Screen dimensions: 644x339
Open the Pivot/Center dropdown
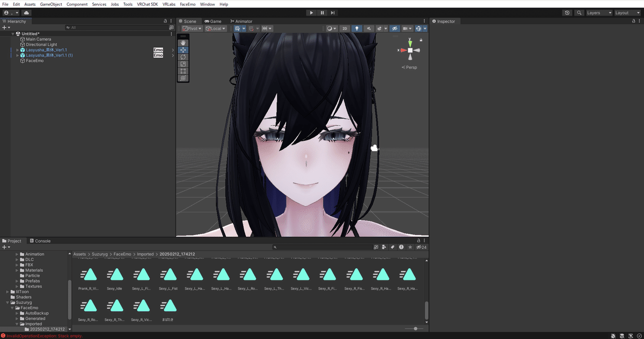pyautogui.click(x=192, y=28)
